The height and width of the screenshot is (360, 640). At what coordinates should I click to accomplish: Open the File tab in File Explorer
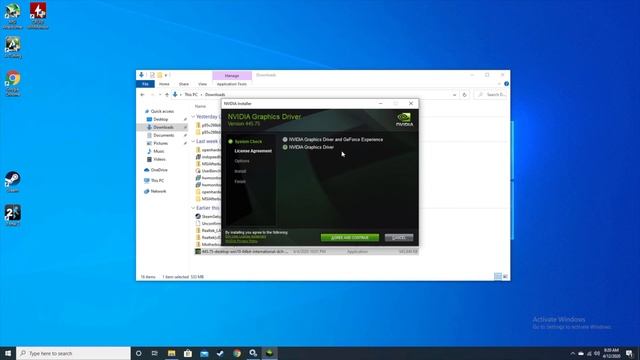pyautogui.click(x=145, y=84)
